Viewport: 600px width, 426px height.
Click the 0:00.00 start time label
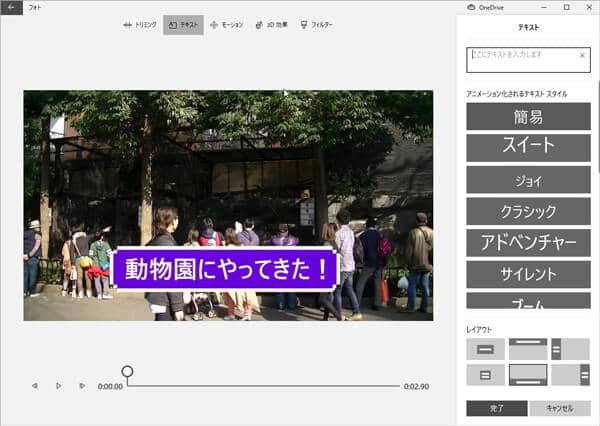[110, 387]
